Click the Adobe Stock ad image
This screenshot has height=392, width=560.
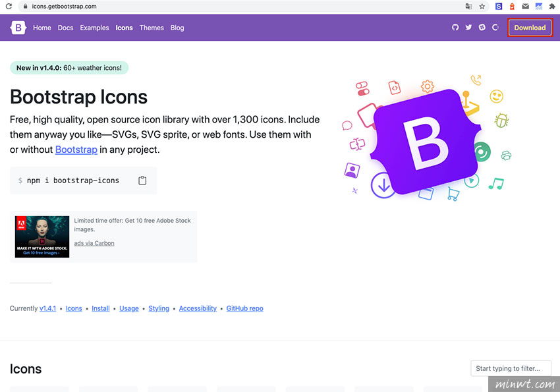point(42,237)
